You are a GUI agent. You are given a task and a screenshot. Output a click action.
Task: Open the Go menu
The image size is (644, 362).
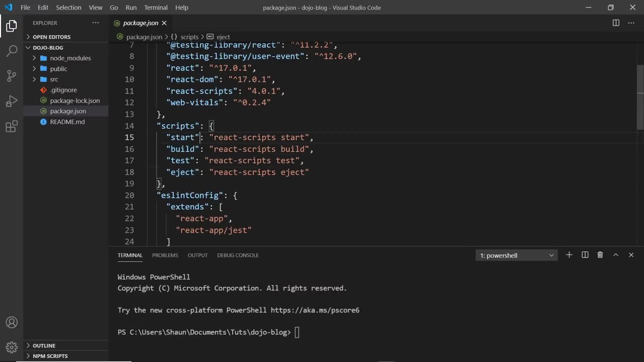click(114, 8)
